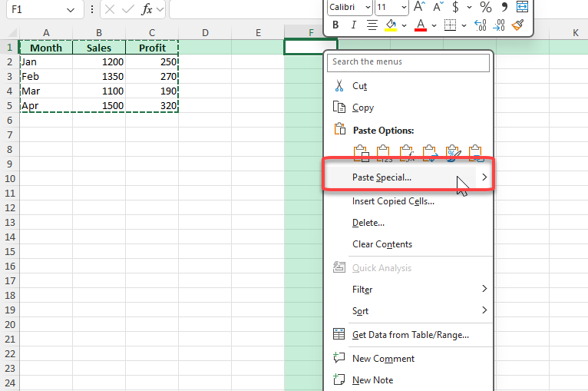This screenshot has width=588, height=391.
Task: Open font color dropdown arrow
Action: click(434, 25)
